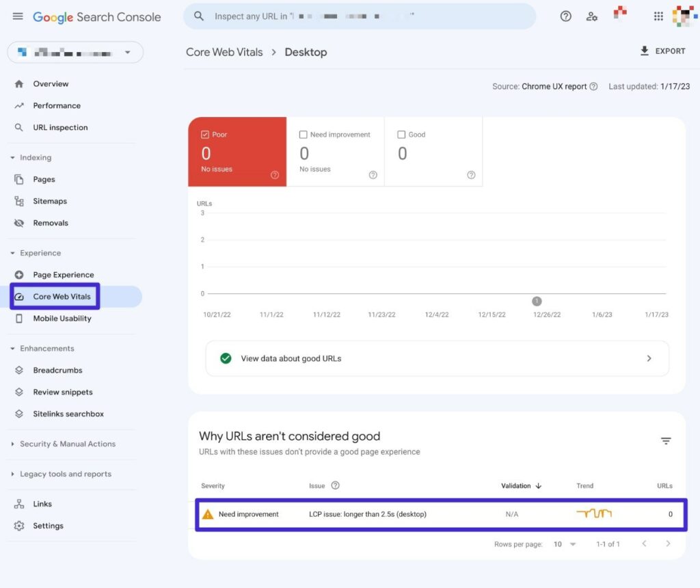Image resolution: width=700 pixels, height=588 pixels.
Task: Open the Google apps grid icon
Action: (658, 16)
